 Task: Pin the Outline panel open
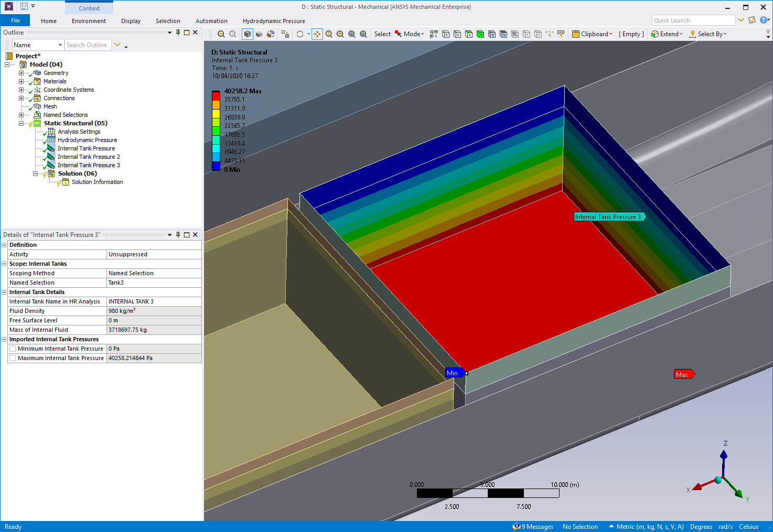[178, 32]
